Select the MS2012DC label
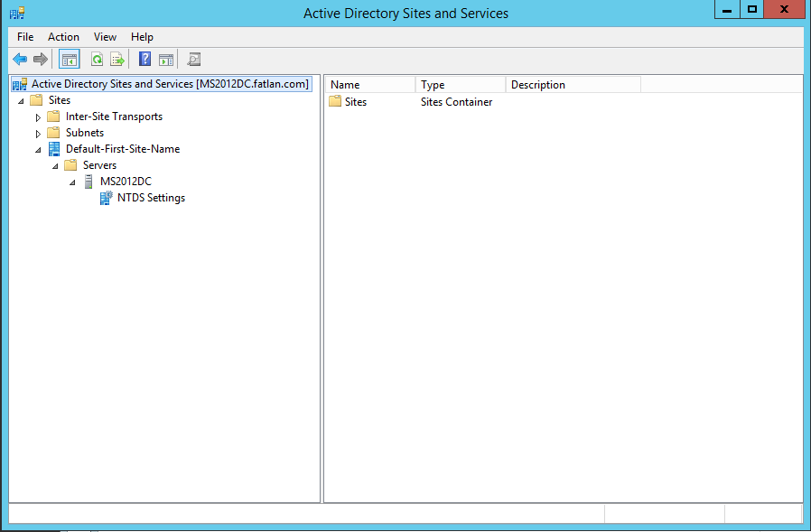Screen dimensions: 811x532 tap(126, 182)
